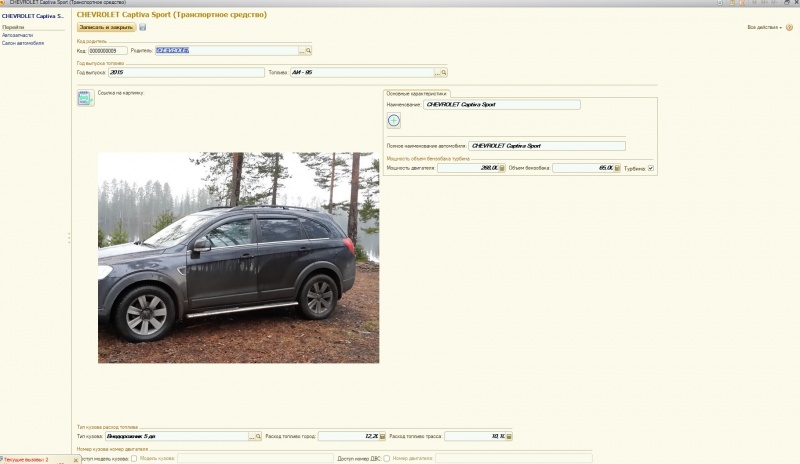
Task: Click the Мощность двигателя input field
Action: coord(468,168)
